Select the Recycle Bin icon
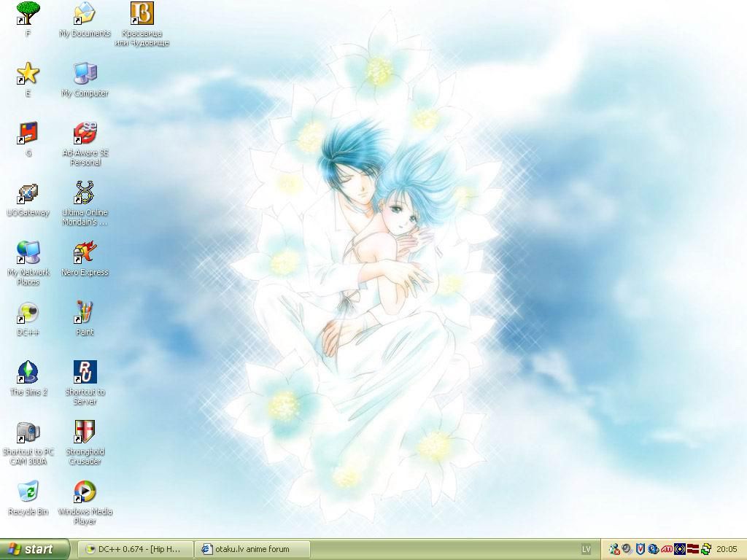 (28, 491)
